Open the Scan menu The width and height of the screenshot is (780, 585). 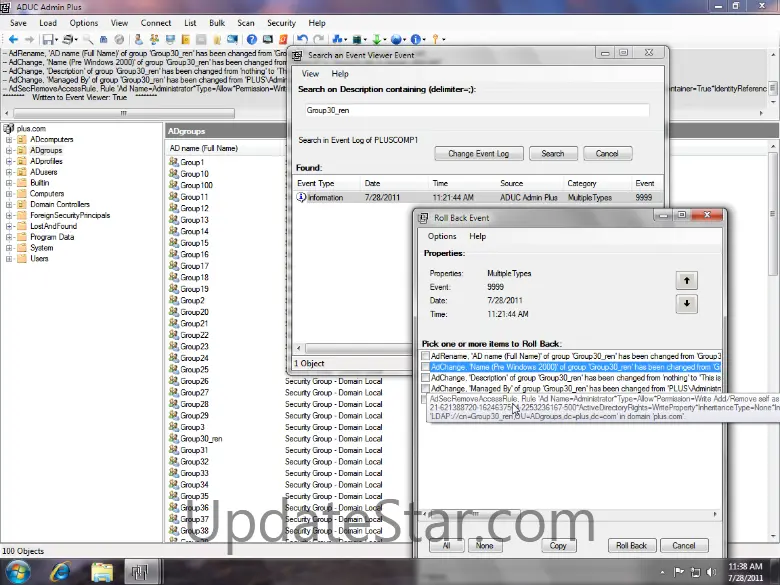(x=246, y=23)
